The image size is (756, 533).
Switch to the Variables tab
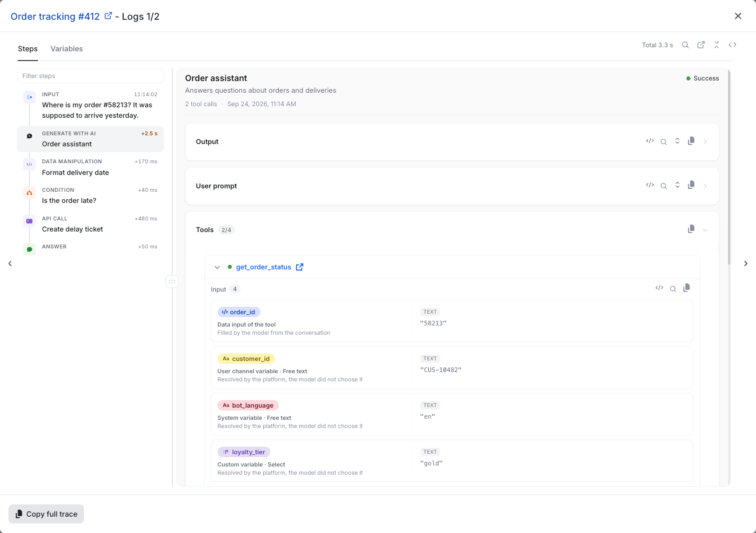[66, 49]
